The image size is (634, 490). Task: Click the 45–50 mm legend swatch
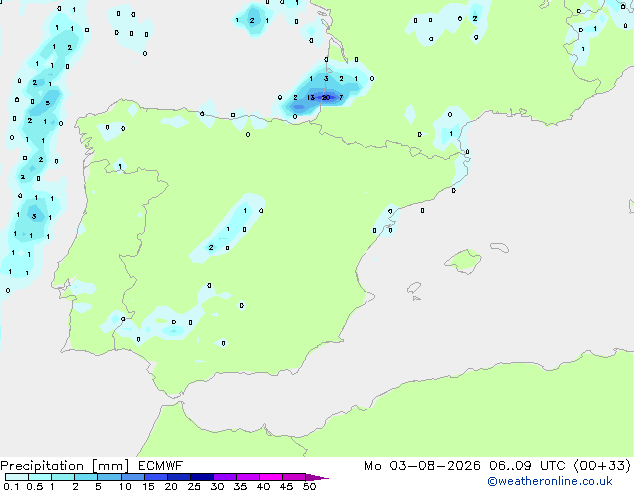pyautogui.click(x=294, y=477)
